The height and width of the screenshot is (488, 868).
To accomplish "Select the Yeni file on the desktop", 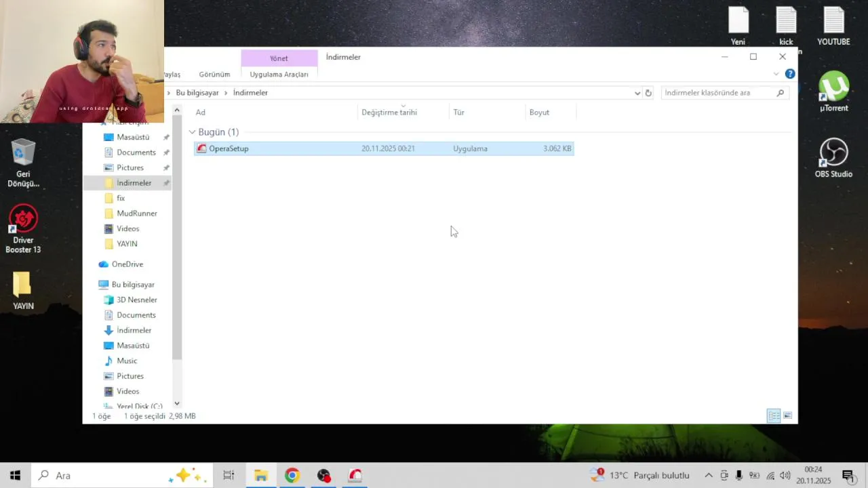I will [x=738, y=26].
